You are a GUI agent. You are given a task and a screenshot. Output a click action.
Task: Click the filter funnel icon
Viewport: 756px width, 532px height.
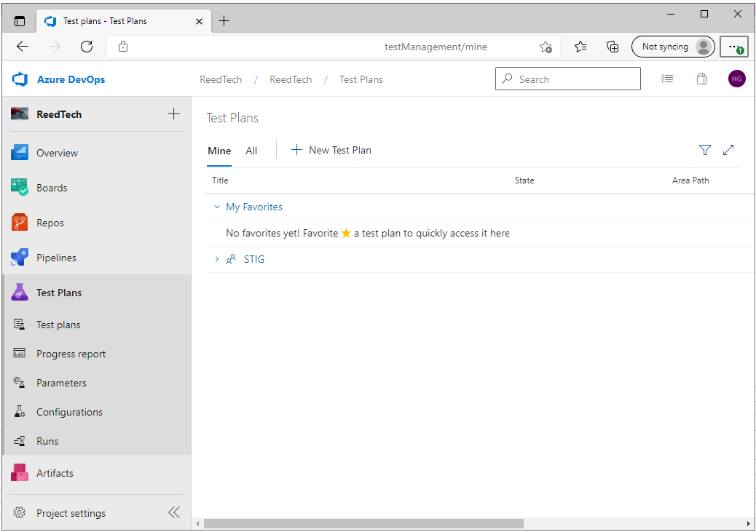704,150
